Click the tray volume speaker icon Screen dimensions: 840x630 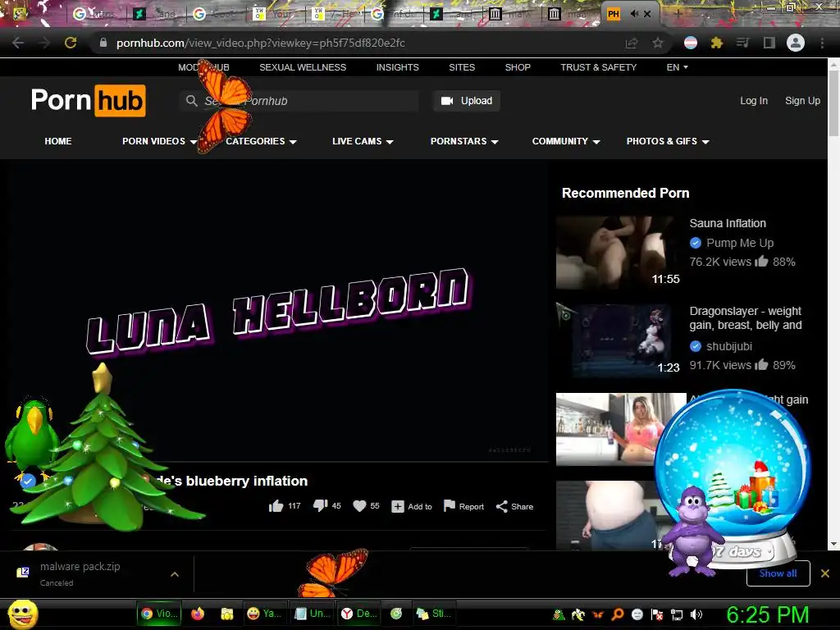[696, 614]
